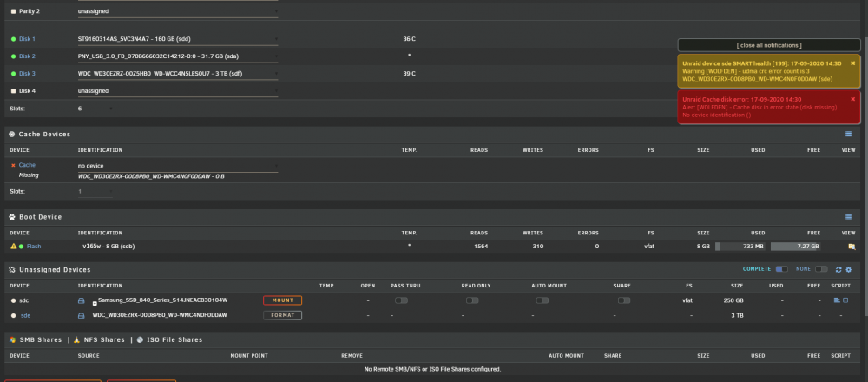This screenshot has height=382, width=868.
Task: Toggle Auto Mount for sdc
Action: 542,300
